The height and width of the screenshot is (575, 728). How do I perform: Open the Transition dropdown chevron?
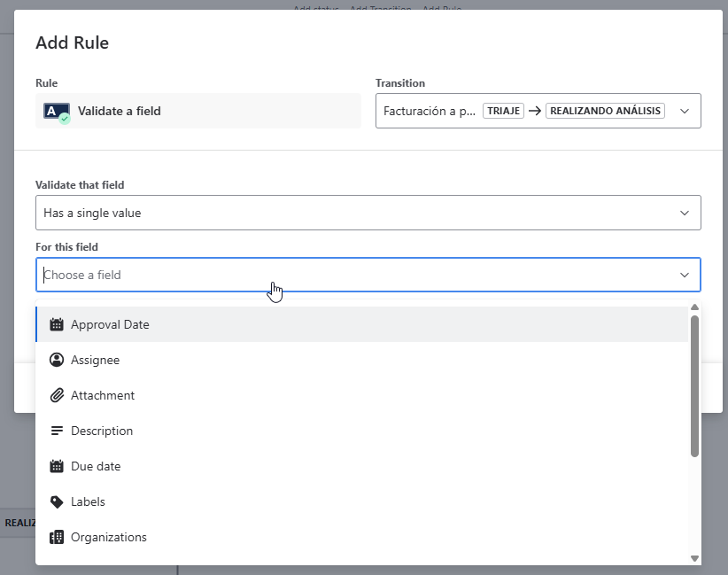684,112
